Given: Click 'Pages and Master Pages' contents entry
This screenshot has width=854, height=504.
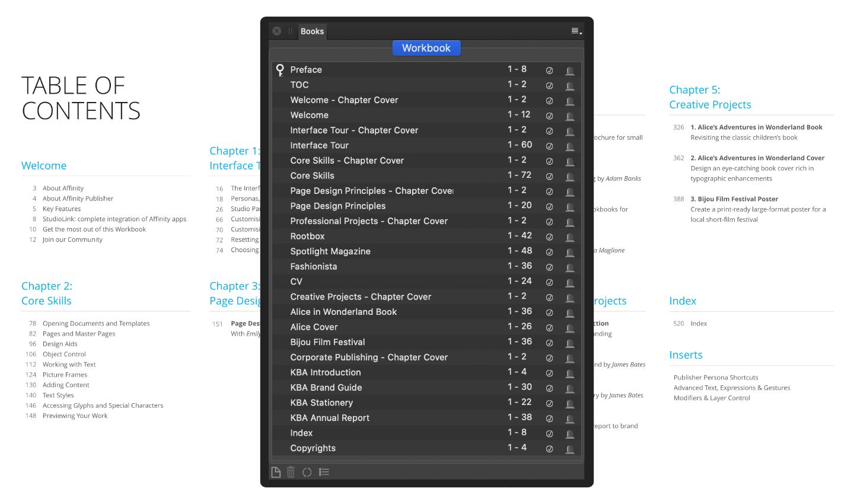Looking at the screenshot, I should (x=79, y=334).
